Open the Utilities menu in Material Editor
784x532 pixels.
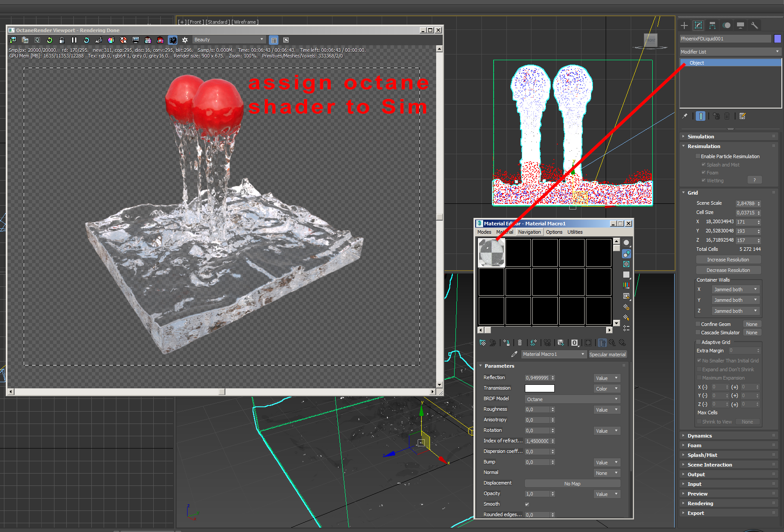575,232
